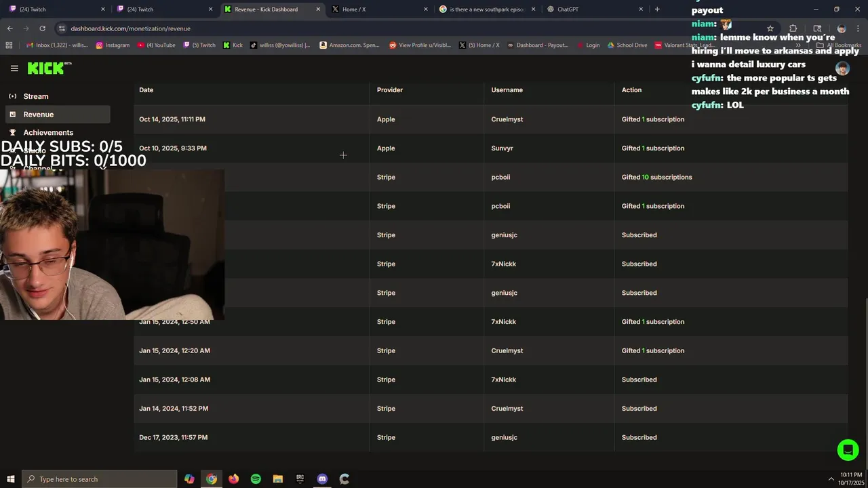Open the Chrome extensions puzzle icon
The height and width of the screenshot is (488, 868).
793,28
